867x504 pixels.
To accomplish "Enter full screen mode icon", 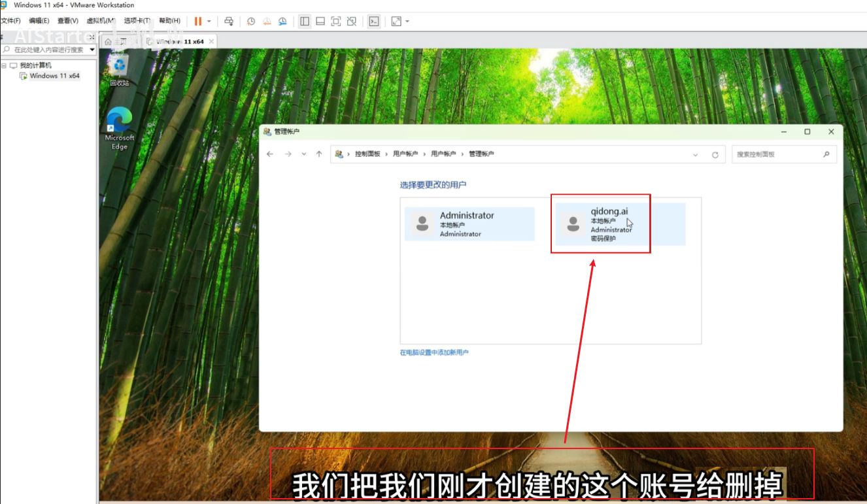I will click(336, 21).
